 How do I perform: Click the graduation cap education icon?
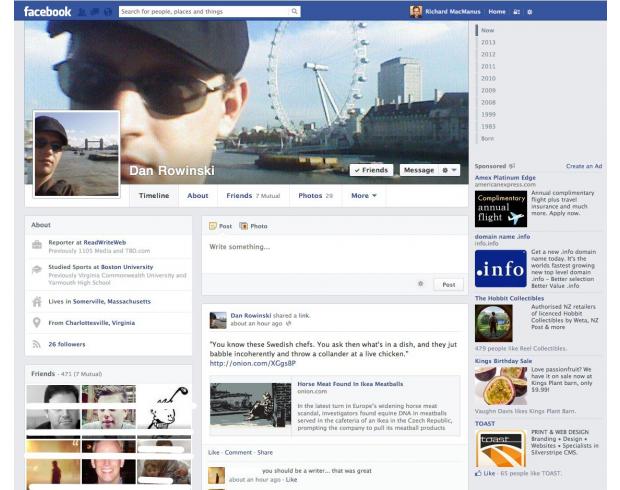point(37,270)
